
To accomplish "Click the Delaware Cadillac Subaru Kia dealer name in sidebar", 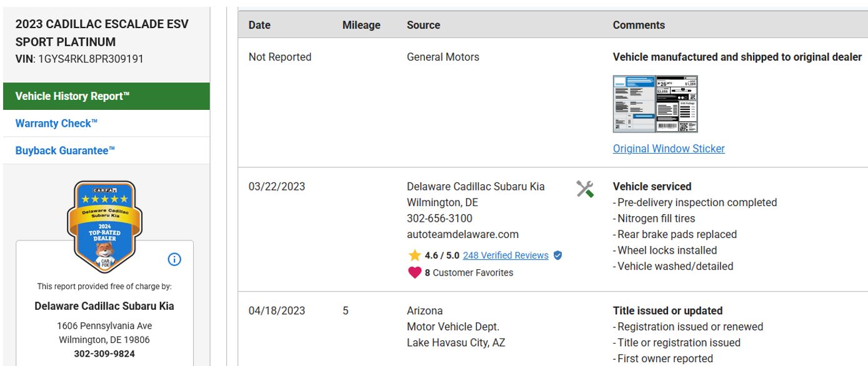I will point(104,306).
